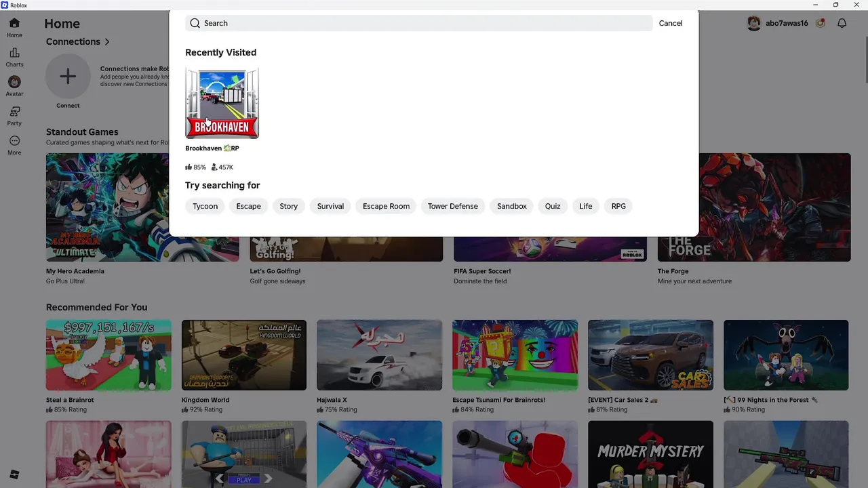The width and height of the screenshot is (868, 488).
Task: Select the Escape search suggestion
Action: tap(248, 206)
